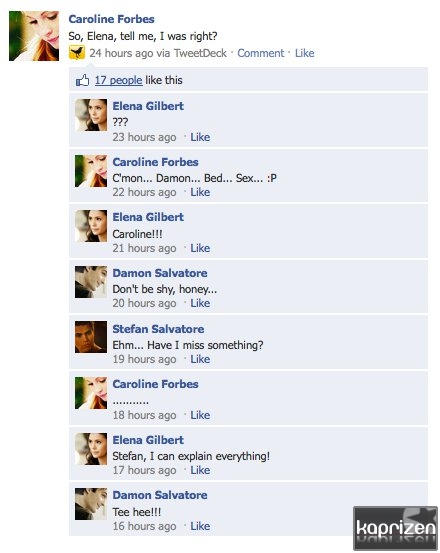The width and height of the screenshot is (440, 553).
Task: Like 'Stefan, I can explain everything!' comment
Action: (200, 470)
